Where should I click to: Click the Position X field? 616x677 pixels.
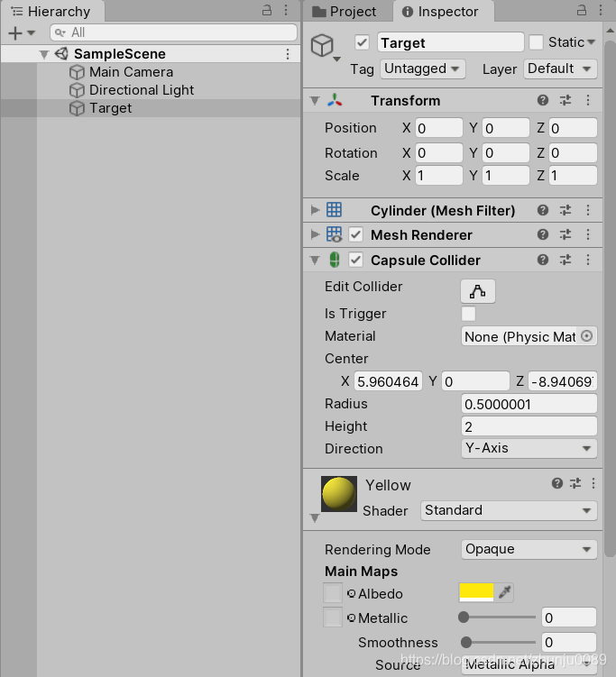439,128
